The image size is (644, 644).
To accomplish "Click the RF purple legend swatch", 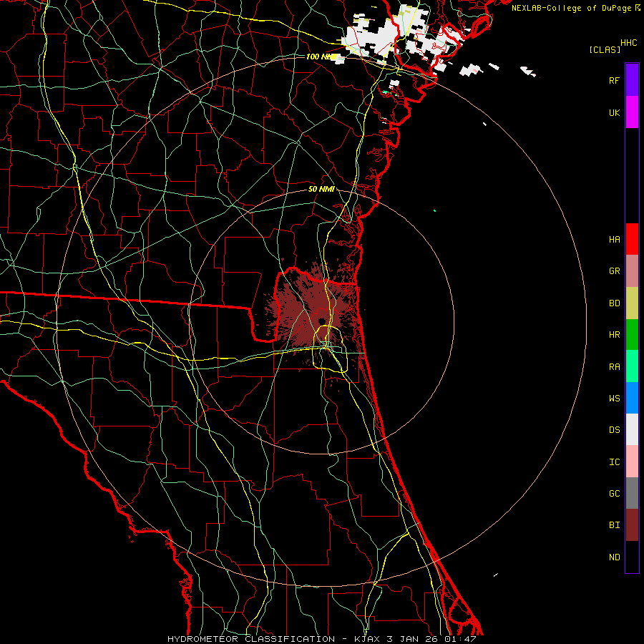I will click(x=632, y=80).
